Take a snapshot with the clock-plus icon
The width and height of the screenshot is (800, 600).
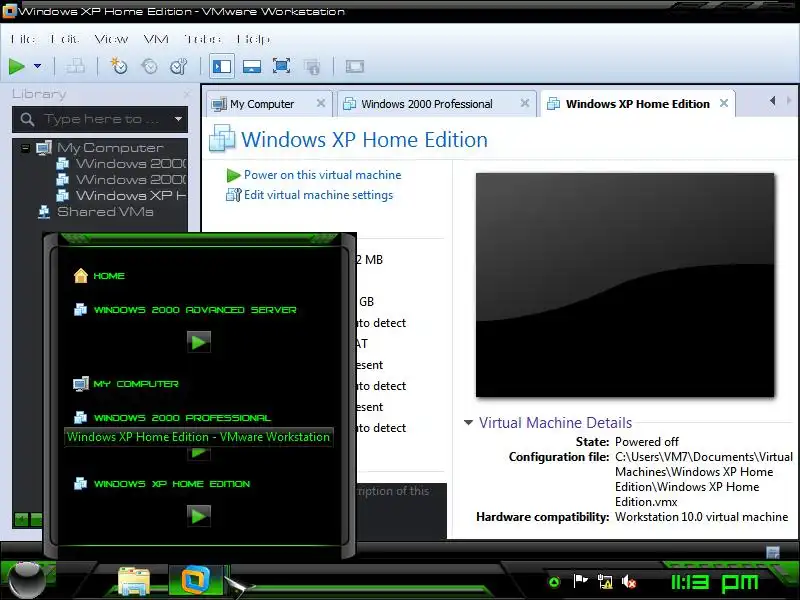tap(119, 66)
